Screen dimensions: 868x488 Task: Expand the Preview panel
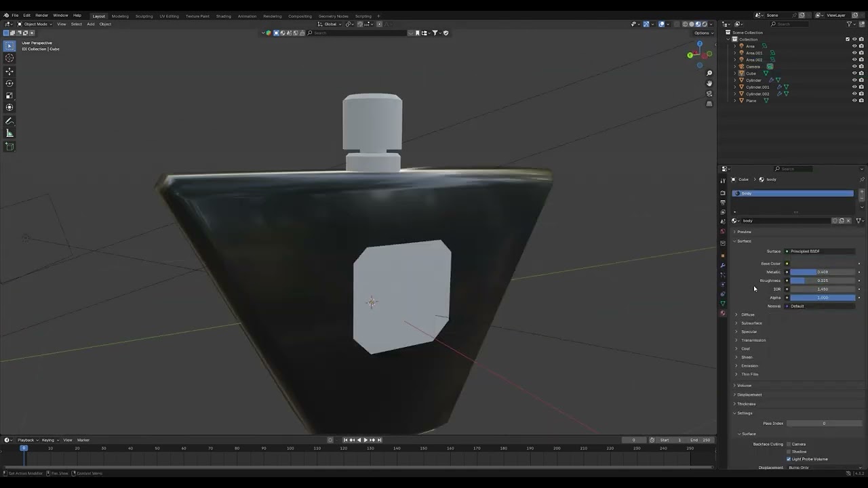click(744, 232)
